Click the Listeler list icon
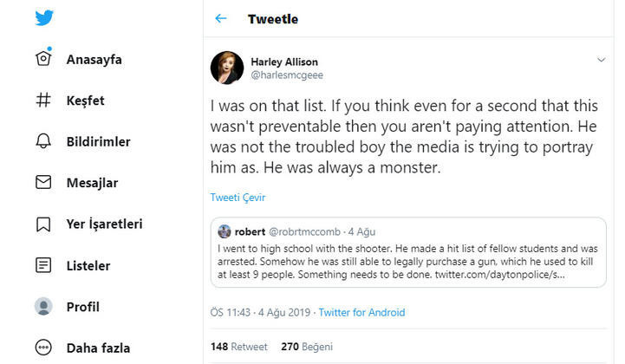The width and height of the screenshot is (625, 364). [43, 265]
